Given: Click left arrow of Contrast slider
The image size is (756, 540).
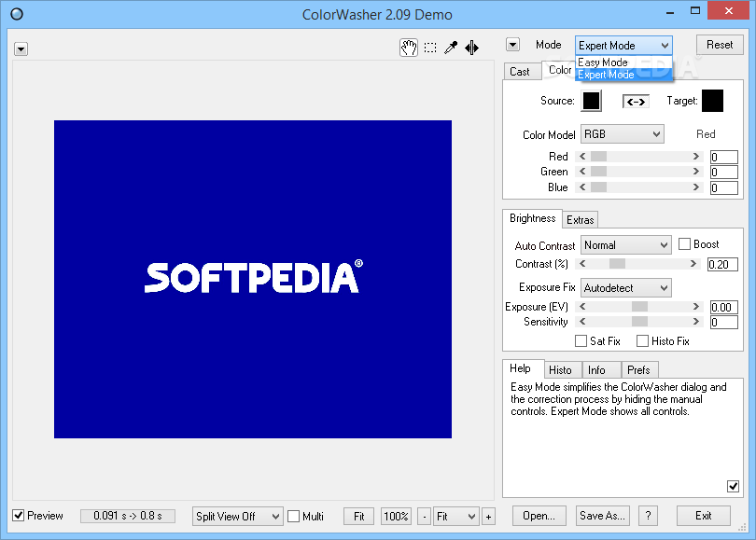Looking at the screenshot, I should point(582,264).
